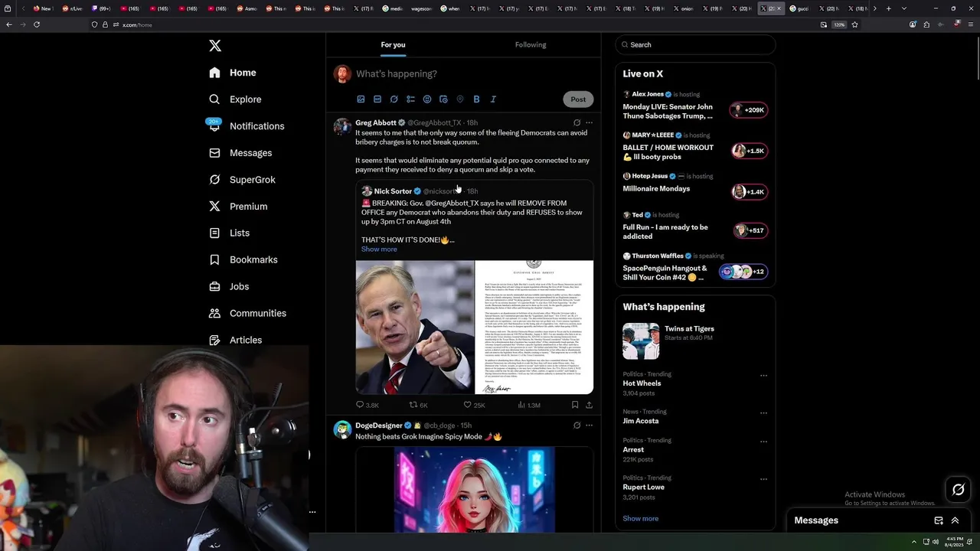Open the letter document image in quoted post
980x551 pixels.
coord(534,327)
